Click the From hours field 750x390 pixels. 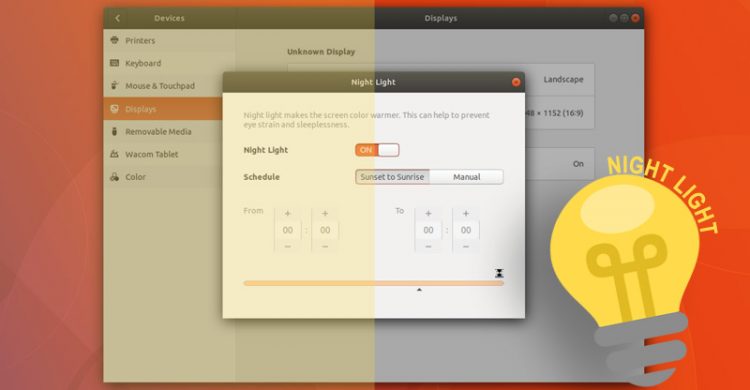point(287,230)
